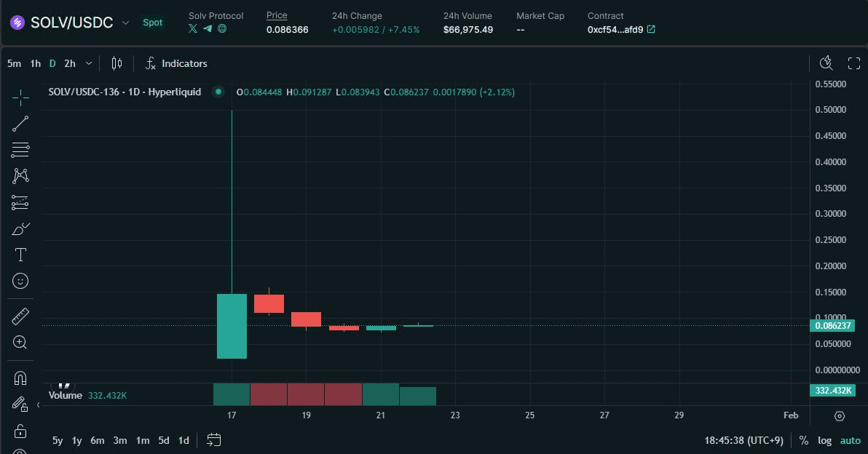Click the legend high value H0.091287
868x454 pixels.
[309, 92]
